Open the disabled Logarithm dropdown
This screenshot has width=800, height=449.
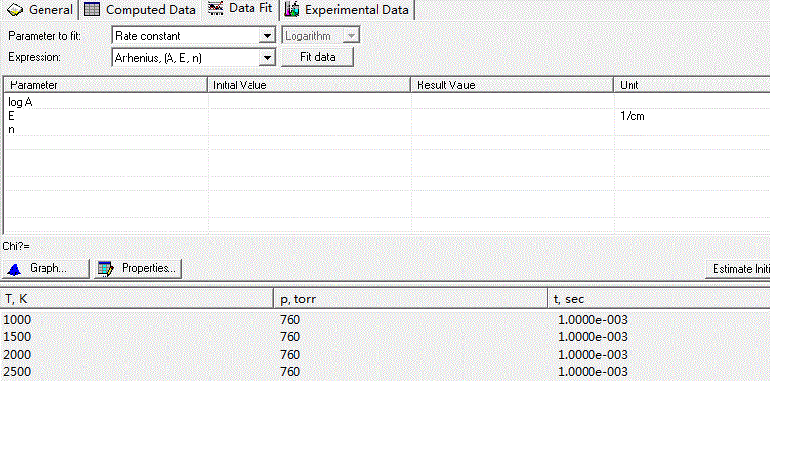click(x=320, y=36)
